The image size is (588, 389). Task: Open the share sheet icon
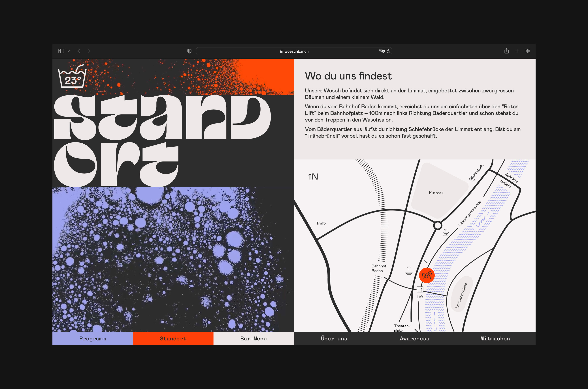(x=507, y=51)
